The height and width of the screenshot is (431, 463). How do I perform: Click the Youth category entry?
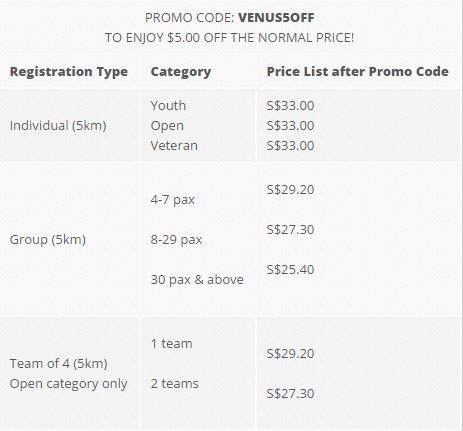coord(168,105)
